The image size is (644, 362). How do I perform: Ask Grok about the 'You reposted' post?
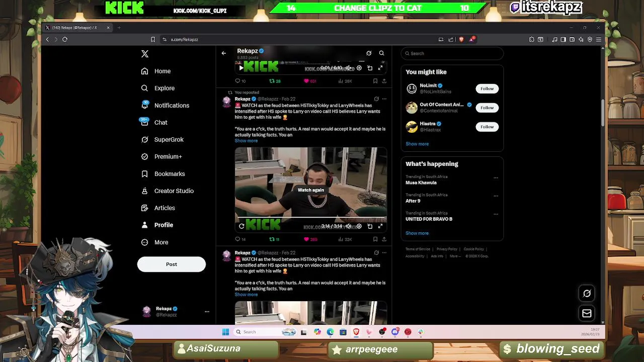click(376, 99)
